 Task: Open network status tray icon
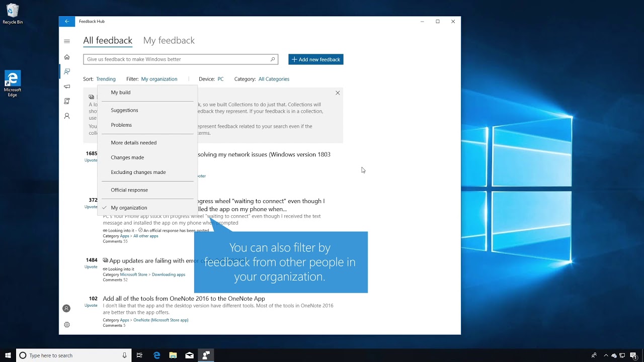point(623,355)
